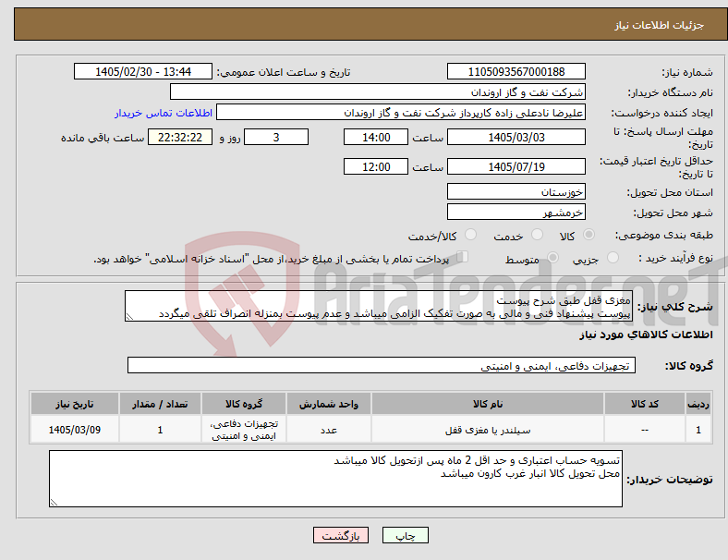Viewport: 728px width, 560px height.
Task: Click the need date cell 1405/03/09
Action: pyautogui.click(x=75, y=430)
